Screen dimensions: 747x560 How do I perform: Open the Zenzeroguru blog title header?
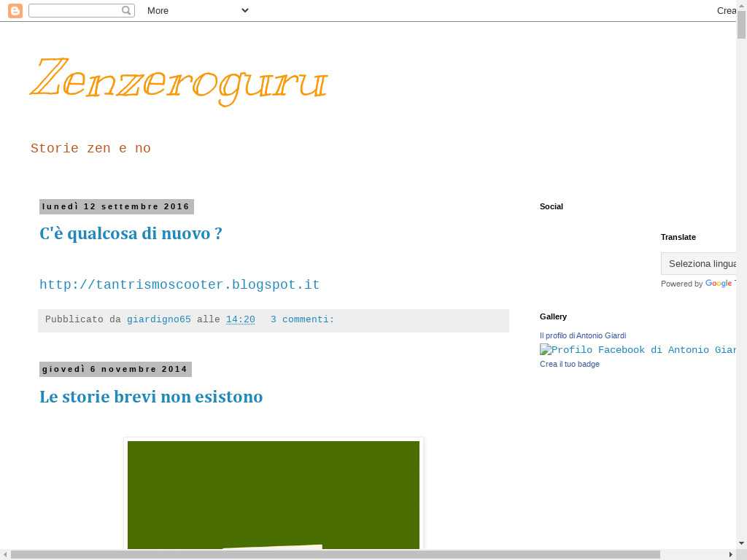pos(179,79)
